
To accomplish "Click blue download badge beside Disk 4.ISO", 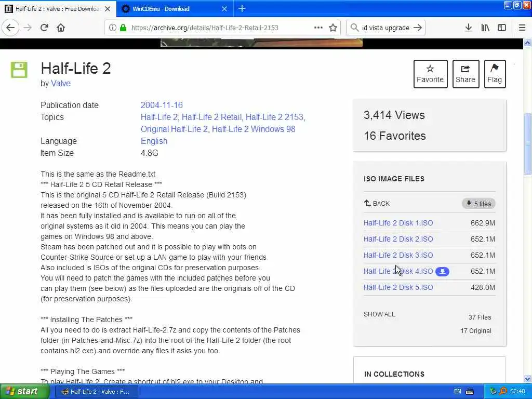I will coord(442,271).
